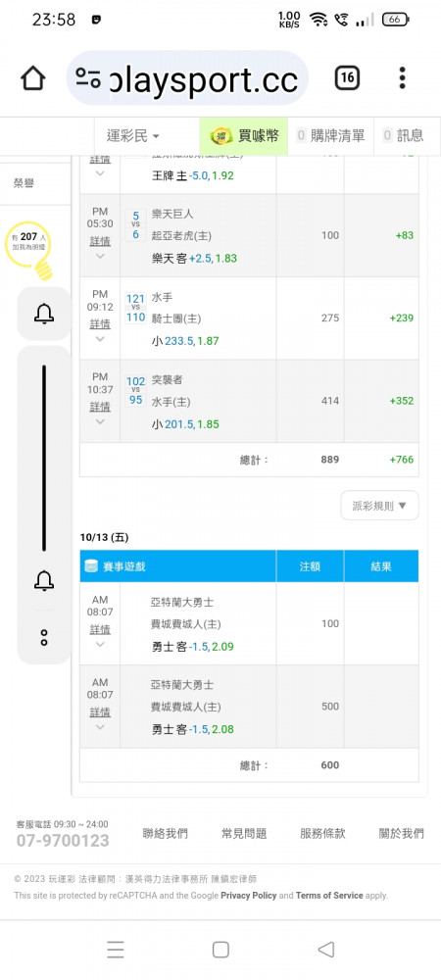The width and height of the screenshot is (441, 980).
Task: Open the tab switcher showing 16 tabs
Action: pos(347,78)
